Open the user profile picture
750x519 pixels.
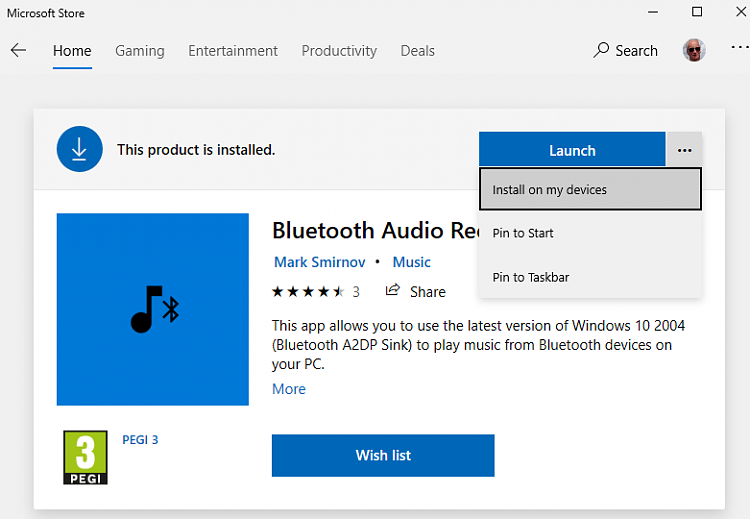pos(694,50)
